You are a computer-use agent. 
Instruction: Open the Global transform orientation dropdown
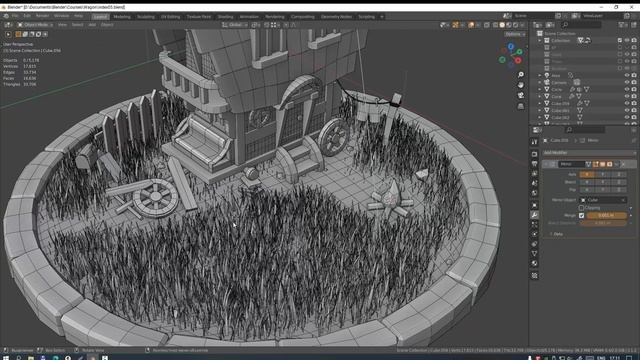[x=235, y=25]
